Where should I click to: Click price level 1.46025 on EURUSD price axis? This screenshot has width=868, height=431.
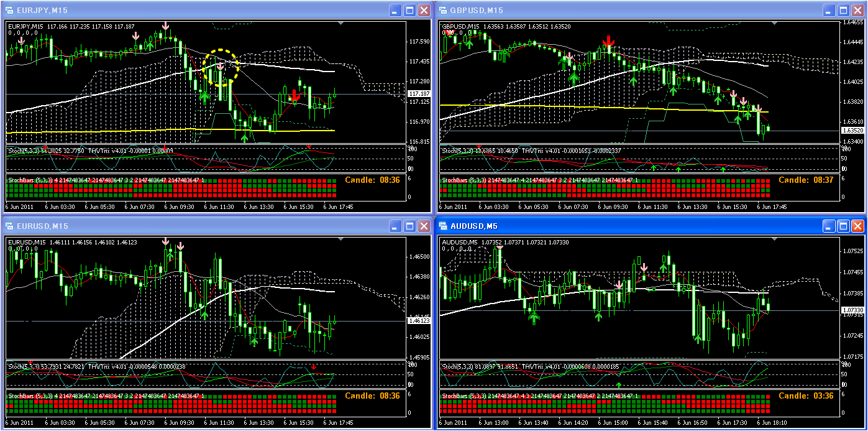tap(421, 337)
